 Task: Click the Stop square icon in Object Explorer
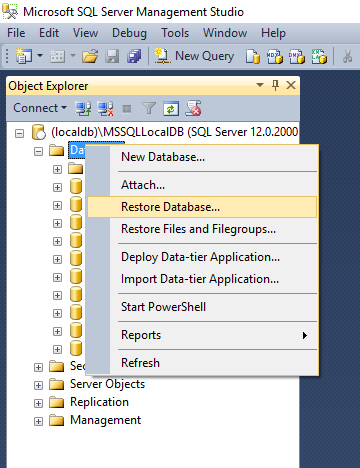click(127, 109)
